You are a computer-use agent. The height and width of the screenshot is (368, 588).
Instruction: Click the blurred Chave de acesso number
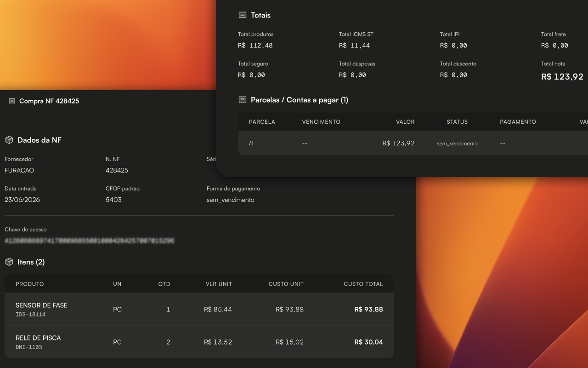click(90, 241)
